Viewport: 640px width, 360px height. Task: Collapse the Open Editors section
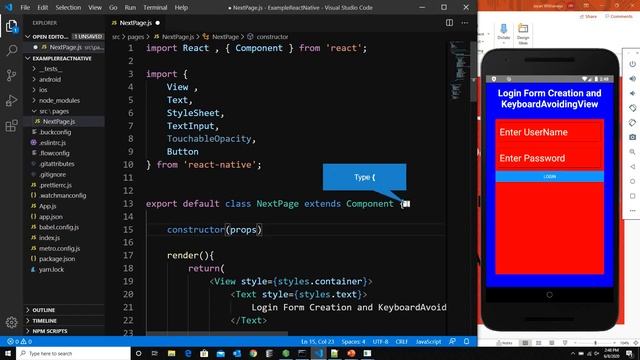(x=64, y=36)
